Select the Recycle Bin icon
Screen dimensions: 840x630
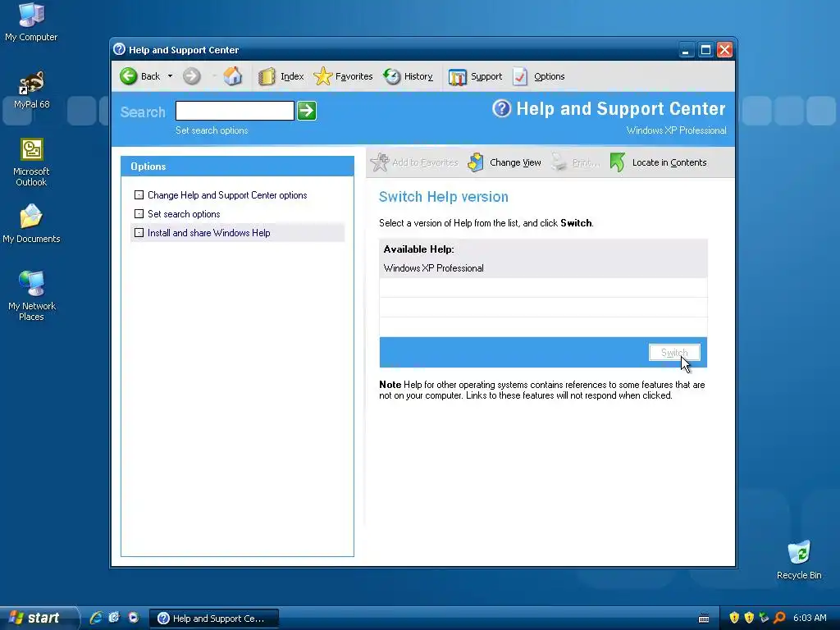pyautogui.click(x=799, y=560)
